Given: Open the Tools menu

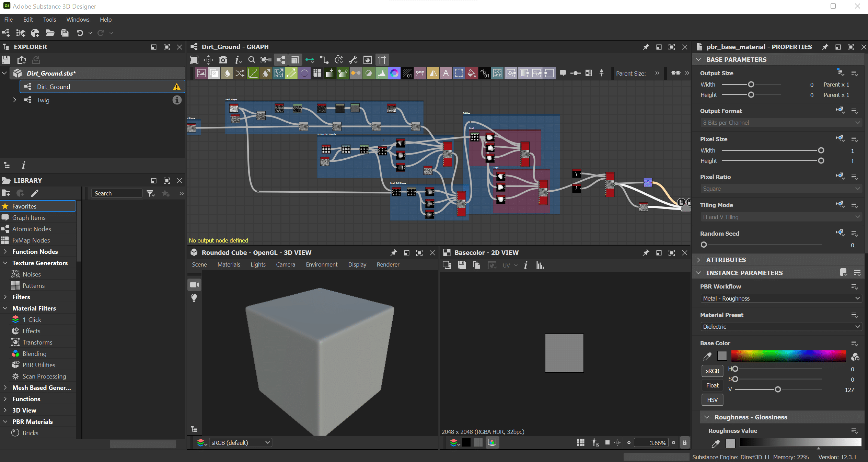Looking at the screenshot, I should click(x=49, y=20).
